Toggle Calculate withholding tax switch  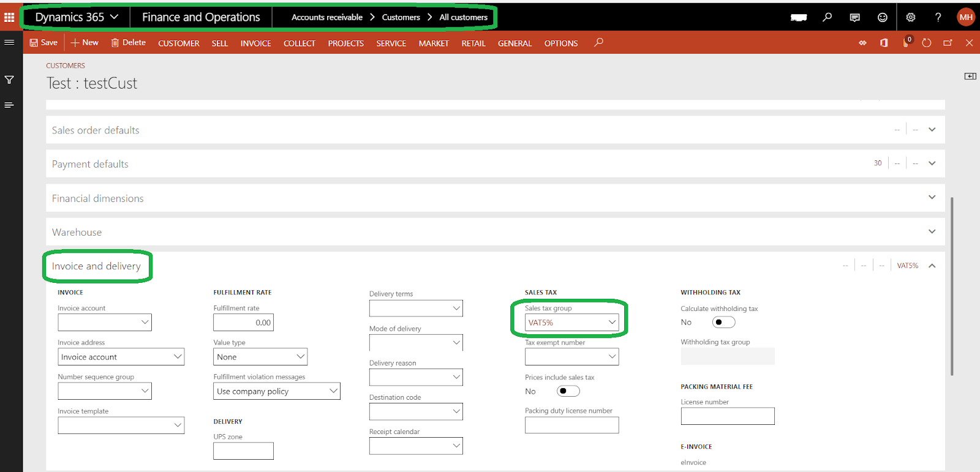723,322
